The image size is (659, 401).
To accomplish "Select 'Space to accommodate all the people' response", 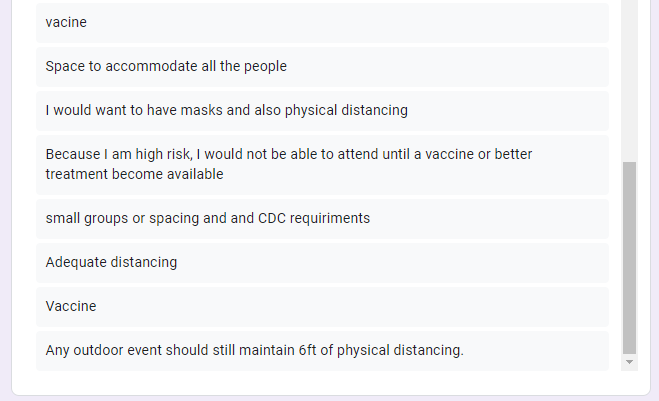I will click(x=322, y=67).
